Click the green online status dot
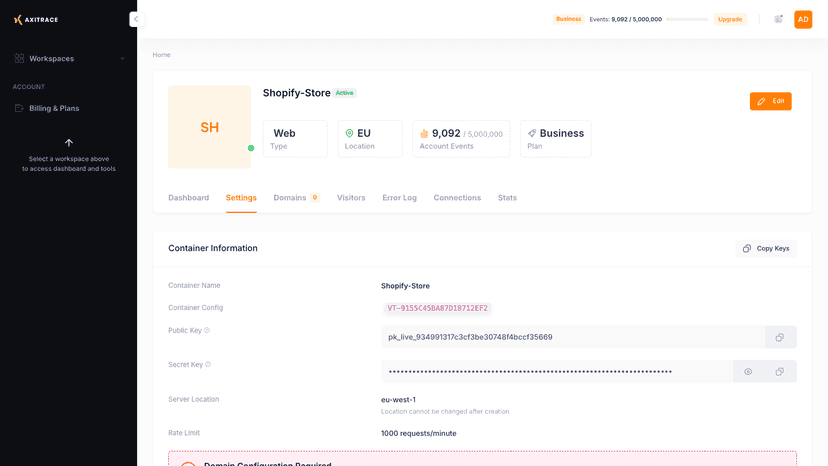 [x=251, y=148]
